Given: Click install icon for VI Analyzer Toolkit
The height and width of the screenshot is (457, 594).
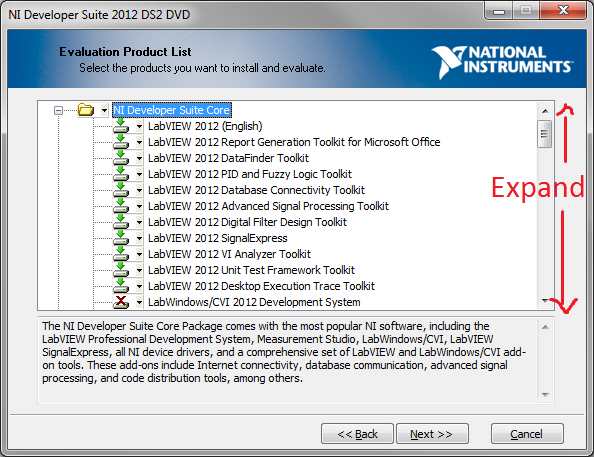Looking at the screenshot, I should tap(121, 254).
